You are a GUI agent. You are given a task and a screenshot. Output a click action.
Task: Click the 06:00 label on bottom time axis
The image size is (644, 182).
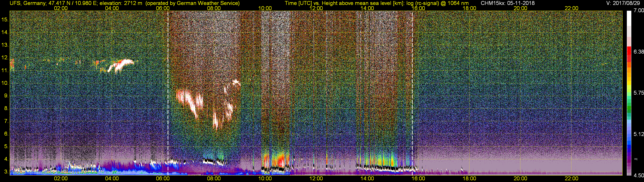click(163, 179)
